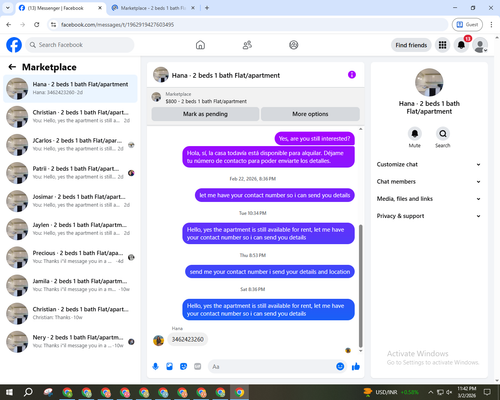Screen dimensions: 500x400
Task: Open JCarlos conversation
Action: click(70, 145)
